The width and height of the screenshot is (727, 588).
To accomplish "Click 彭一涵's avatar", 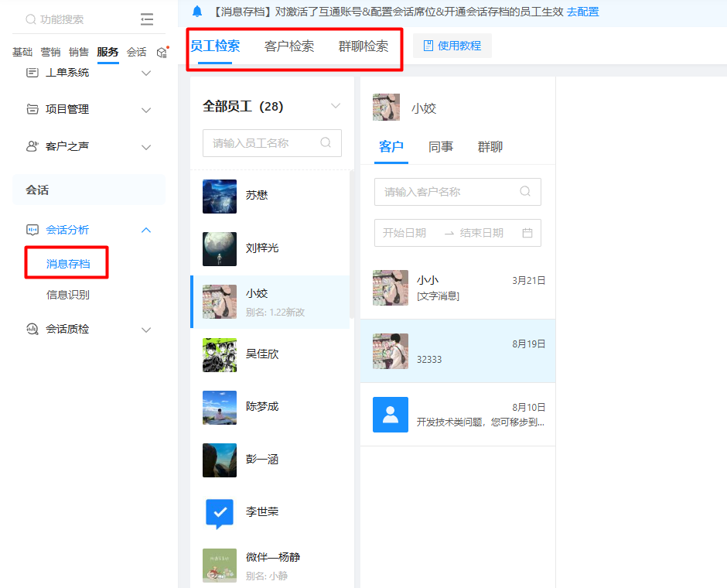I will click(220, 460).
